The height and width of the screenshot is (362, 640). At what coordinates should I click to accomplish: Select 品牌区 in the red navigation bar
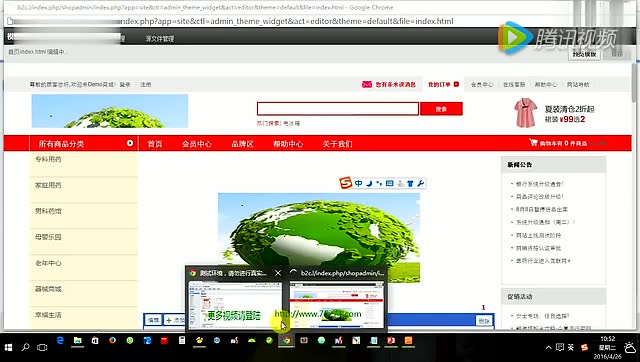tap(242, 144)
